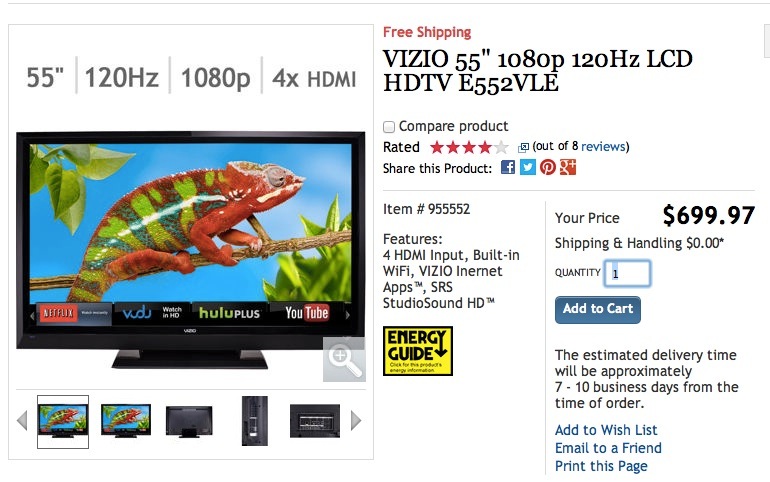Click the magnifier zoom icon on TV image
The width and height of the screenshot is (770, 482).
point(344,359)
